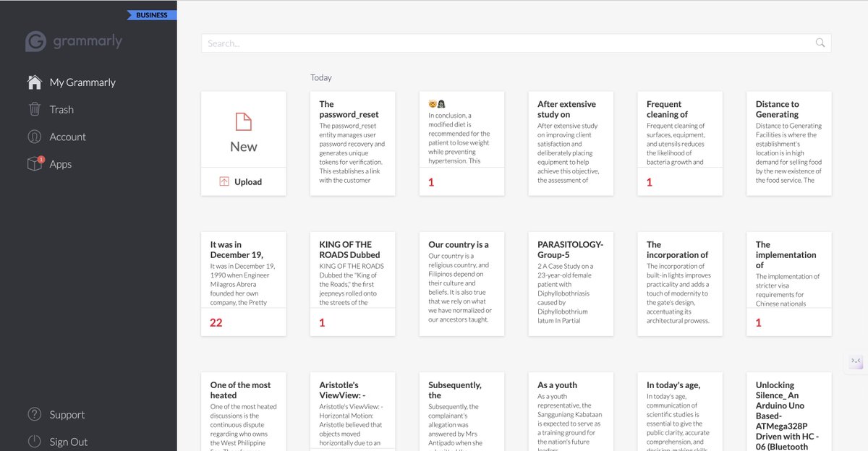The width and height of the screenshot is (868, 451).
Task: Click the search magnifier icon
Action: click(x=820, y=43)
